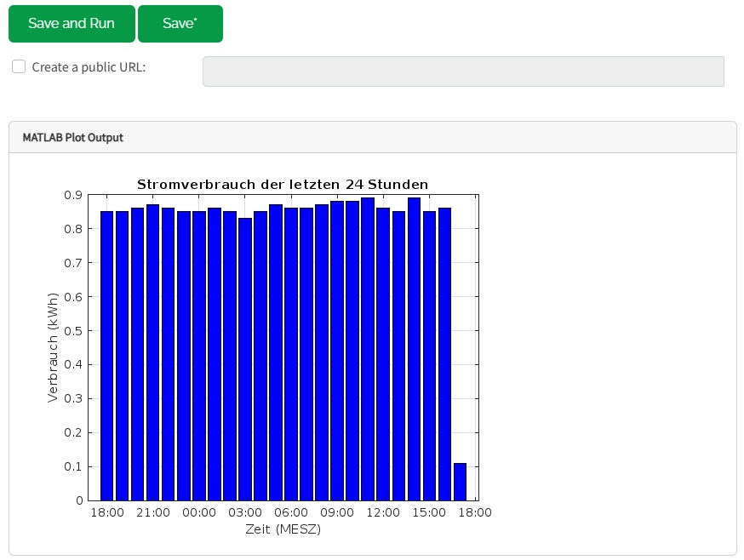Click the Save and Run button
Image resolution: width=744 pixels, height=560 pixels.
coord(72,24)
